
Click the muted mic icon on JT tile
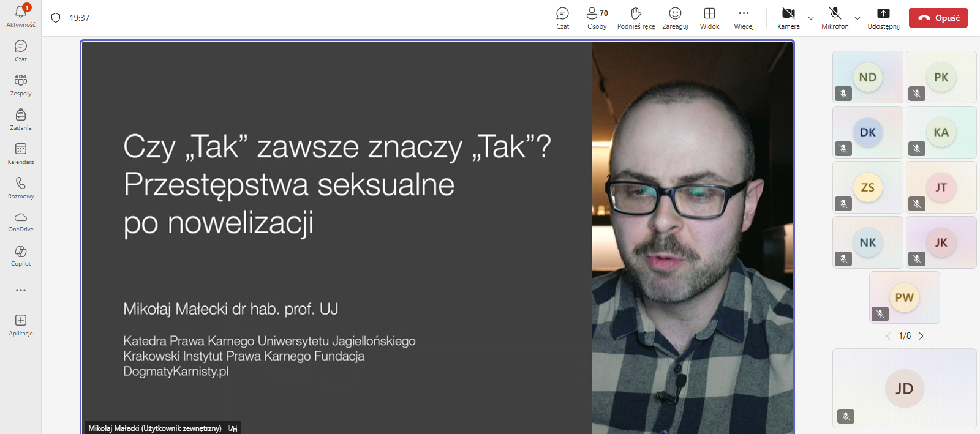[917, 204]
